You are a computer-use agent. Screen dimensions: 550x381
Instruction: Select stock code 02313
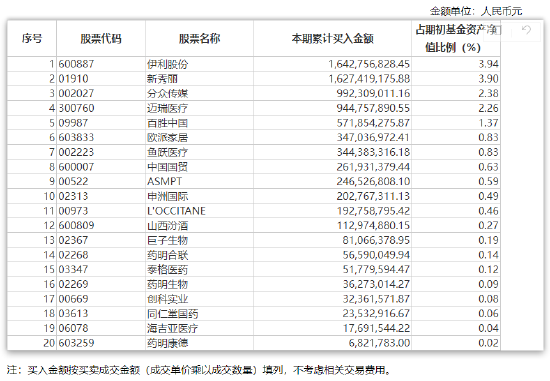click(73, 196)
